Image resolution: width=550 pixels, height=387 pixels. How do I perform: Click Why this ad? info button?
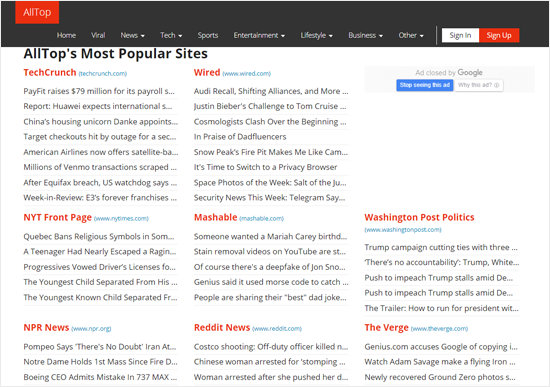point(478,85)
